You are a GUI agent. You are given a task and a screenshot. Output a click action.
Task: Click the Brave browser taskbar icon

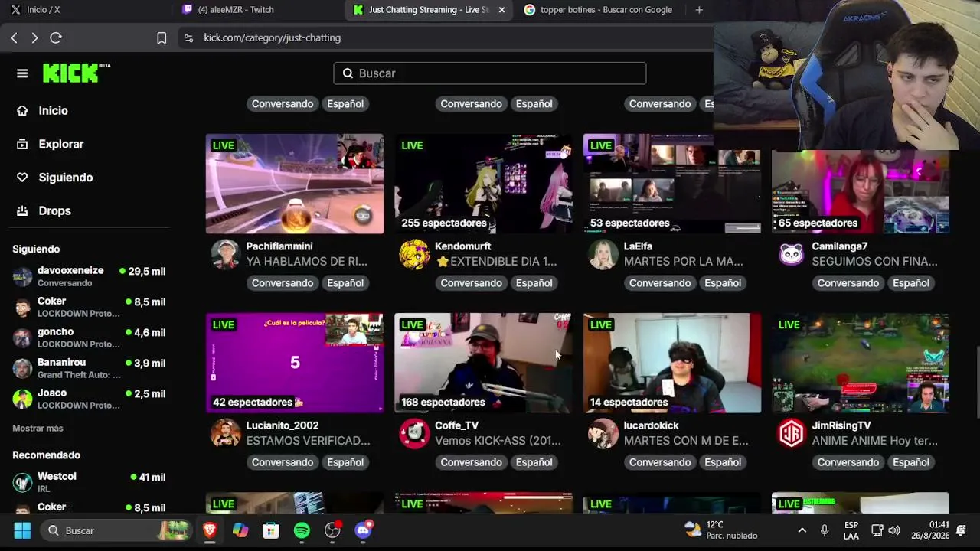click(210, 530)
